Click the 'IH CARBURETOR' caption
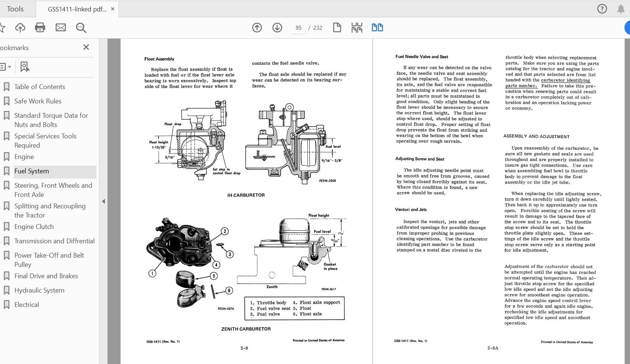 point(246,195)
